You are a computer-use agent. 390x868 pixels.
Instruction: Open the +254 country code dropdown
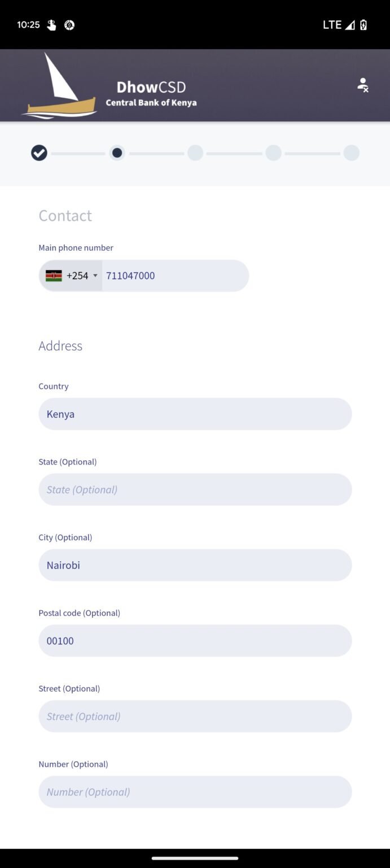(x=76, y=276)
